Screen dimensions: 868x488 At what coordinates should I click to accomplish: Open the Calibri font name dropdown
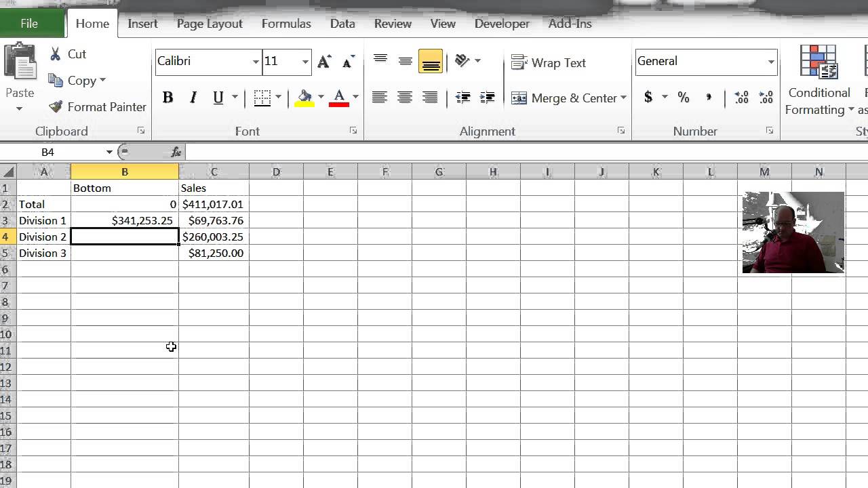256,62
